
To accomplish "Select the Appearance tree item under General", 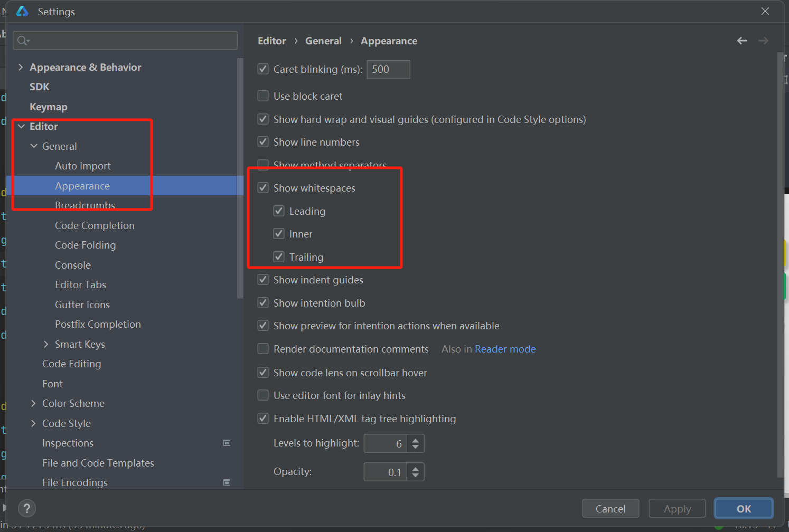I will 82,186.
